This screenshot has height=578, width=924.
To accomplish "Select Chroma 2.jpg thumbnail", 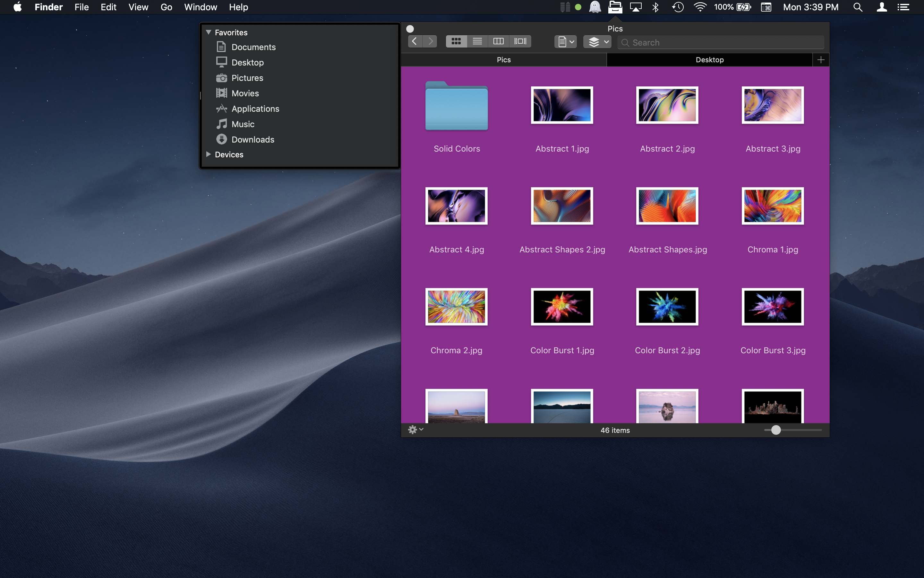I will 457,307.
